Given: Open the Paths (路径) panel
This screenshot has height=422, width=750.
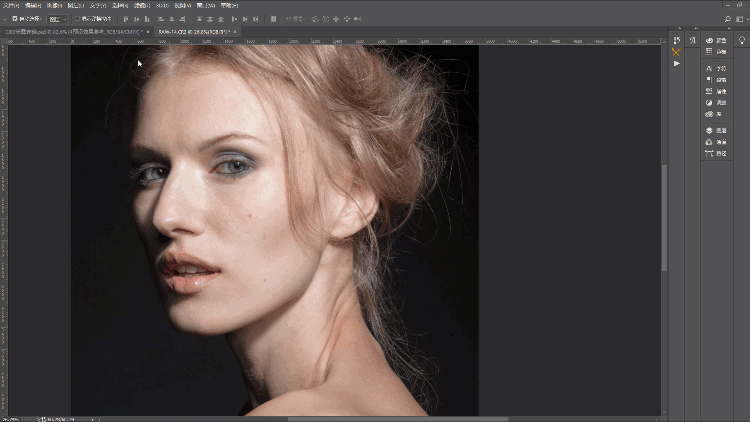Looking at the screenshot, I should point(715,153).
